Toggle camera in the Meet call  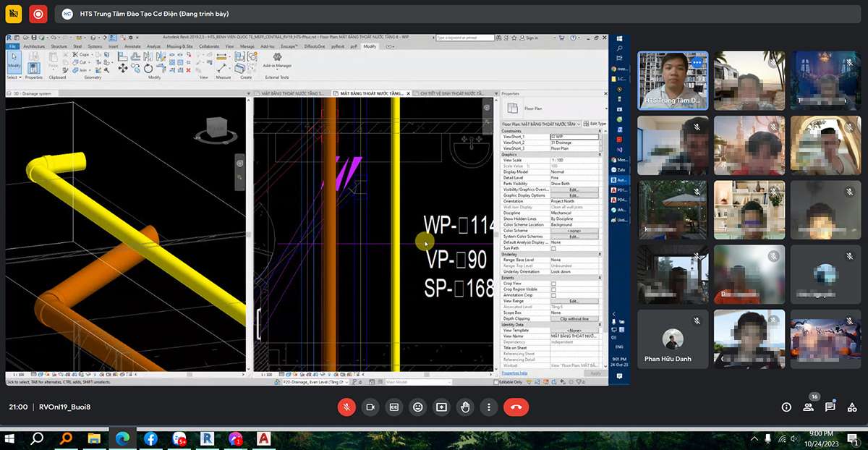pos(370,407)
